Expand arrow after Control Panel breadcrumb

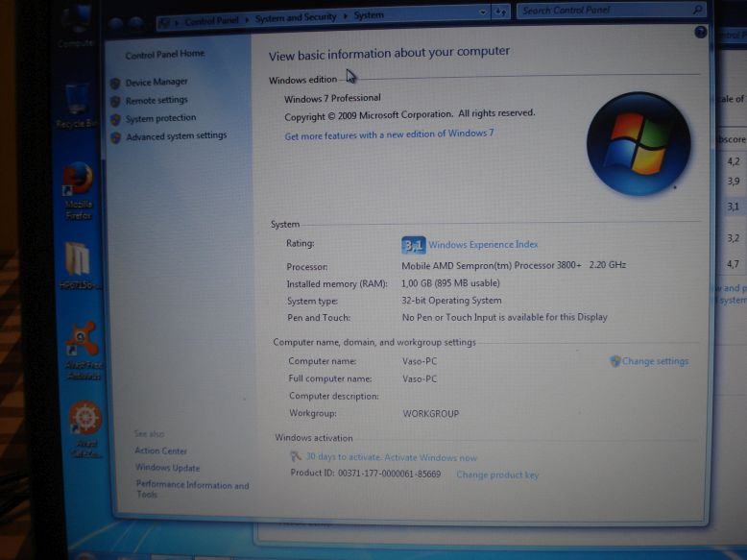pos(247,19)
